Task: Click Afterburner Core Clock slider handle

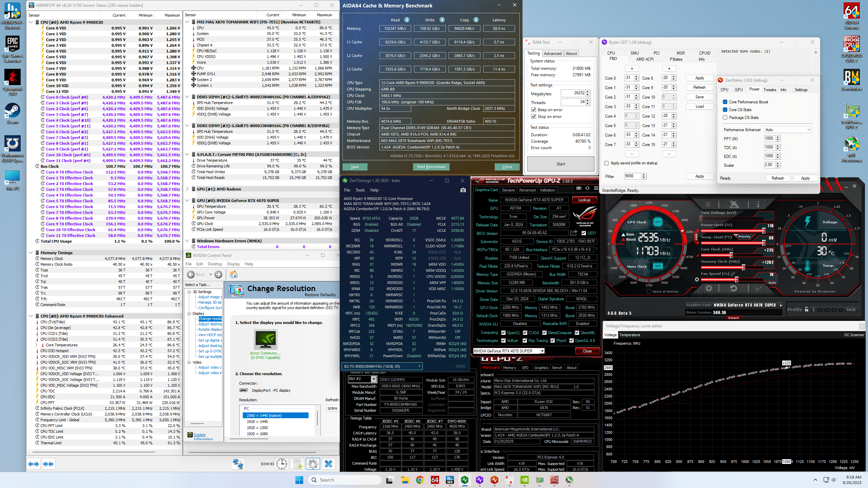Action: [x=731, y=255]
